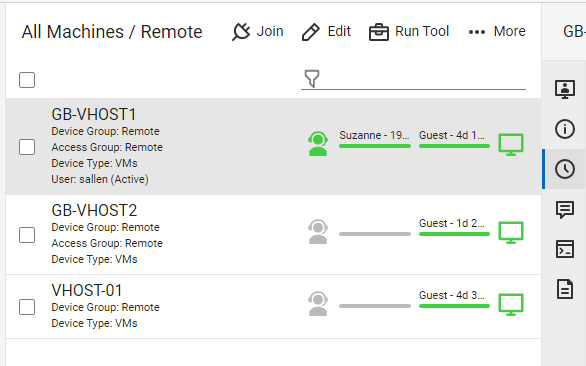
Task: Tick the VHOST-01 checkbox
Action: pyautogui.click(x=27, y=307)
